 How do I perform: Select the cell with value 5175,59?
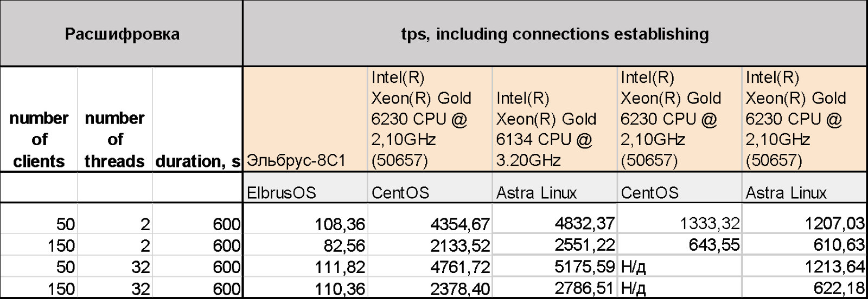coord(554,266)
